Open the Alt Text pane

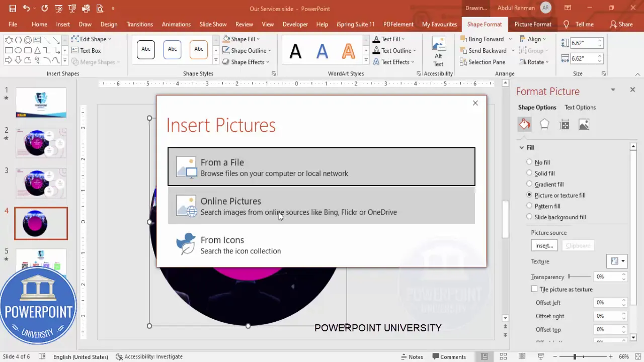tap(439, 51)
